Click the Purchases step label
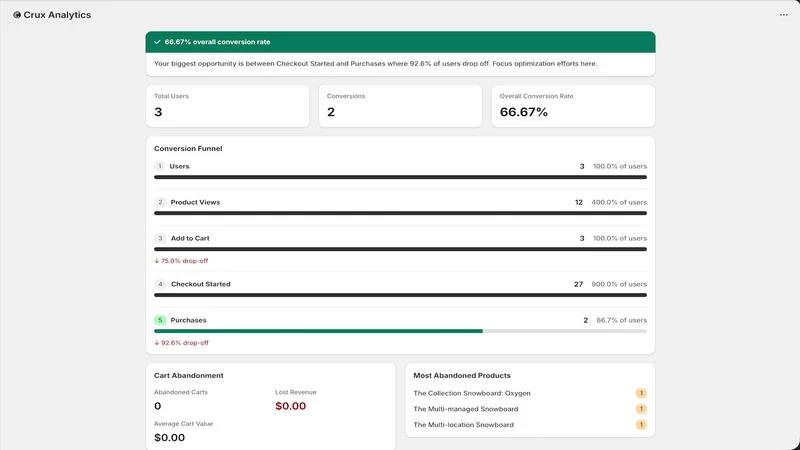Viewport: 800px width, 450px height. click(x=188, y=320)
